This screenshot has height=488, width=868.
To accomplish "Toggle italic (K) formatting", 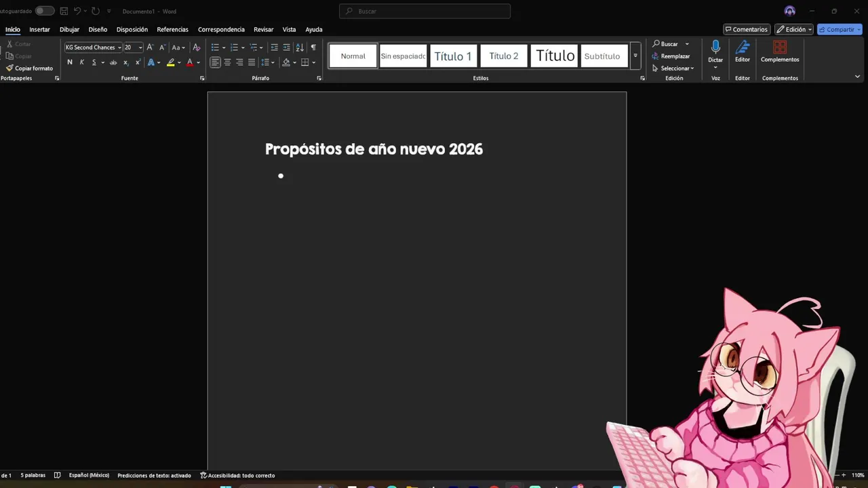I will pyautogui.click(x=82, y=62).
